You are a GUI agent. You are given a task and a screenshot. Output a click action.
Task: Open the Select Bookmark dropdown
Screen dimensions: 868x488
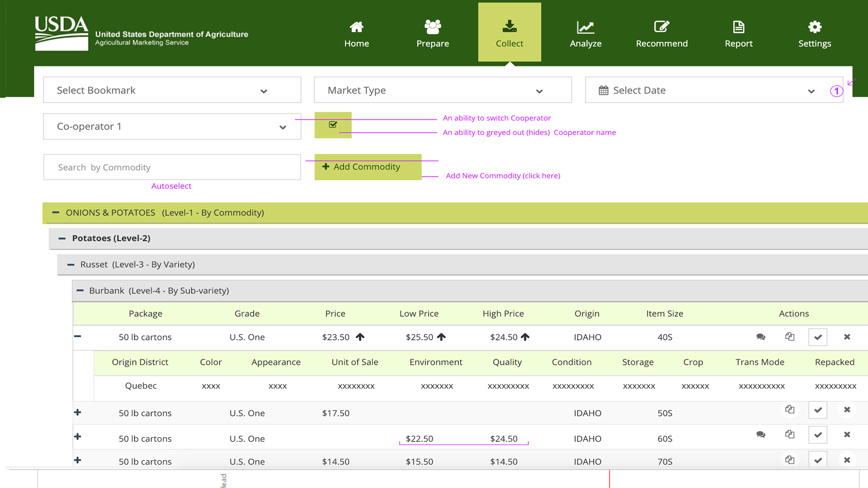click(172, 90)
